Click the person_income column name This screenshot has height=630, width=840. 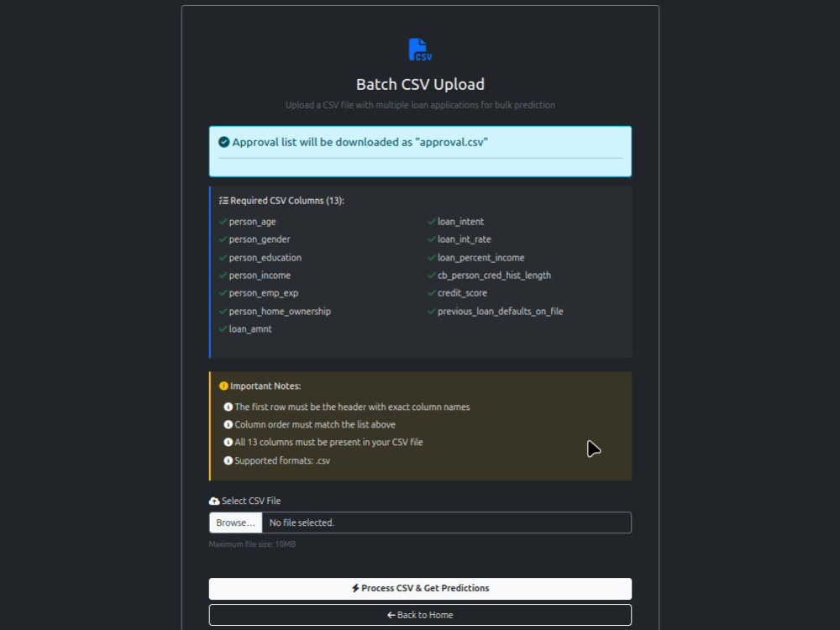tap(260, 276)
